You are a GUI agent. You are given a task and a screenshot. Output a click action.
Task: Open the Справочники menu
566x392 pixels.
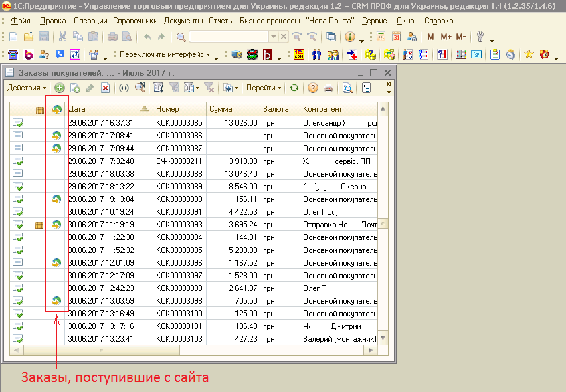pyautogui.click(x=135, y=21)
